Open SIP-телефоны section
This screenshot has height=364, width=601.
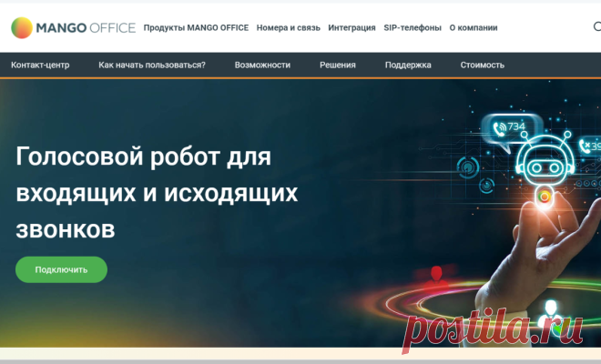tap(413, 27)
